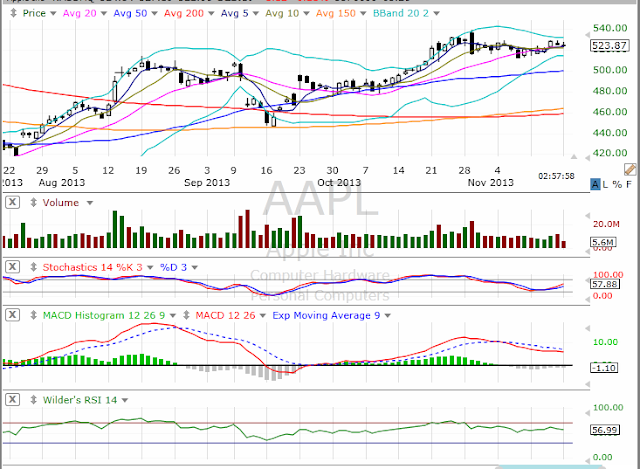Click the MACD Histogram move handle icon
The width and height of the screenshot is (640, 469).
[33, 315]
